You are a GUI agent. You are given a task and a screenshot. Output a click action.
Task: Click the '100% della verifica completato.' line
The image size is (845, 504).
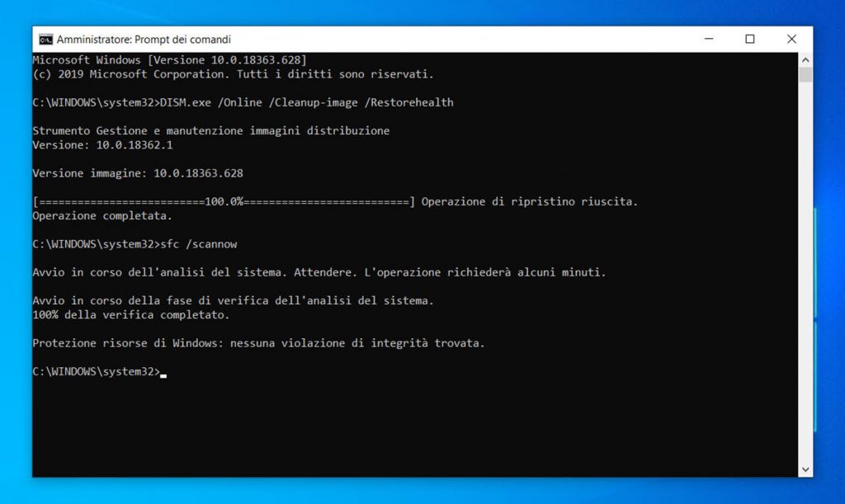130,315
